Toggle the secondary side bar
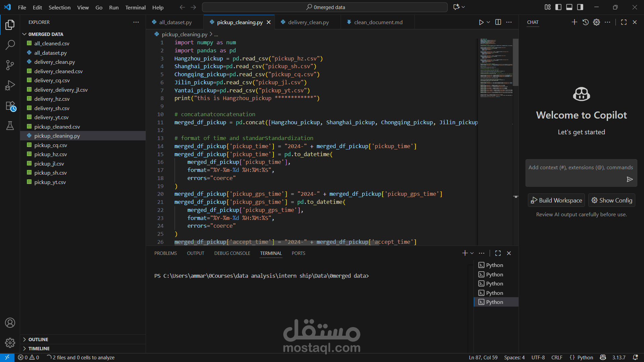 pyautogui.click(x=580, y=7)
